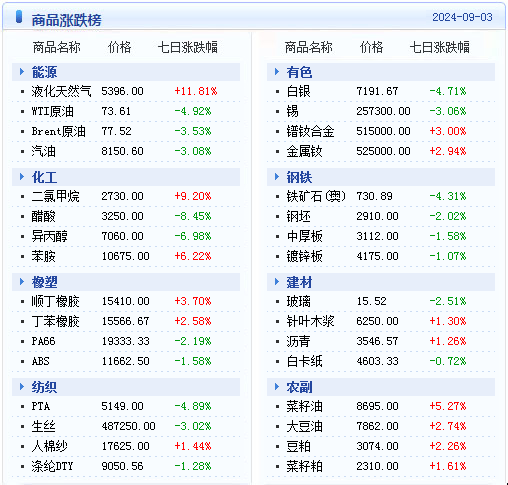Open the 金属钕 commodity
The height and width of the screenshot is (485, 508).
click(x=305, y=151)
